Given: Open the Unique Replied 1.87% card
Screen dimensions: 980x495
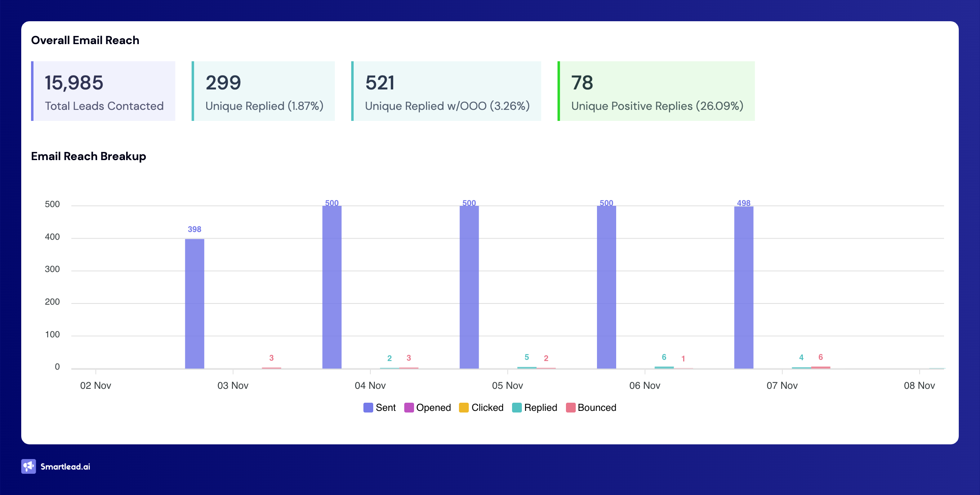Looking at the screenshot, I should coord(264,91).
